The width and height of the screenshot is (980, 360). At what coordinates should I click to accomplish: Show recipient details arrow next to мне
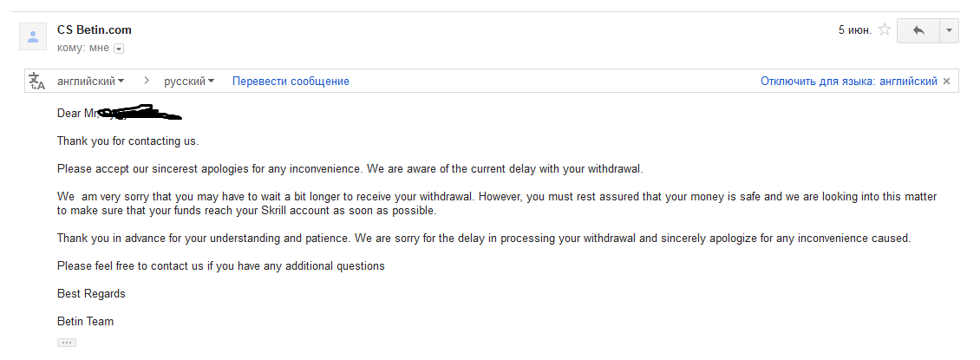pyautogui.click(x=119, y=49)
